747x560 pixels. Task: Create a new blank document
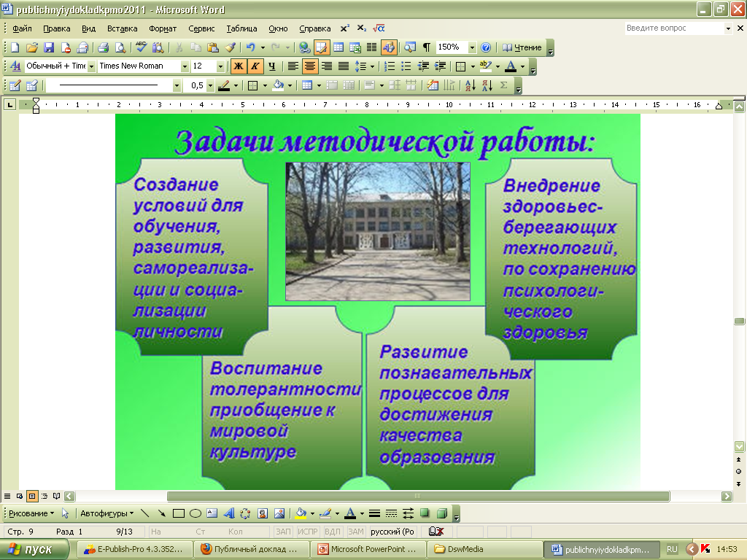15,47
